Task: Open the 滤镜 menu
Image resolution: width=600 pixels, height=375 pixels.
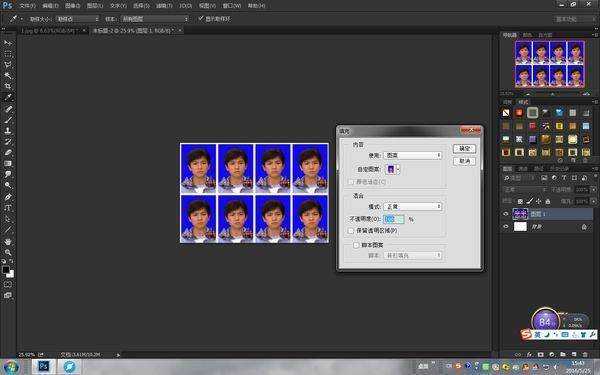Action: coord(164,6)
